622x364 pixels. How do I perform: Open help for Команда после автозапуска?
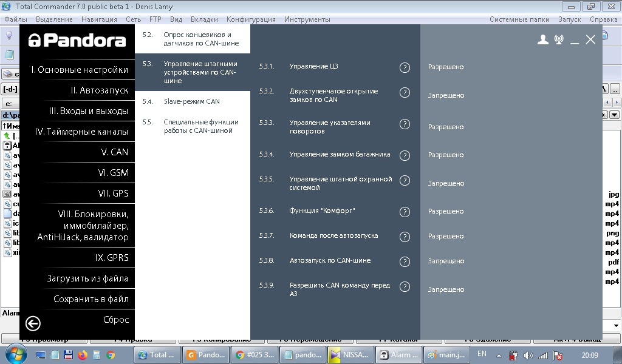405,237
